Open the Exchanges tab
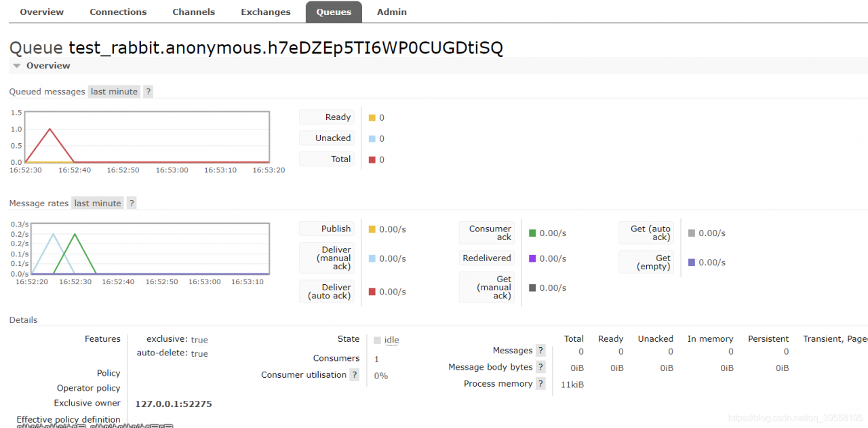Image resolution: width=868 pixels, height=428 pixels. tap(266, 12)
